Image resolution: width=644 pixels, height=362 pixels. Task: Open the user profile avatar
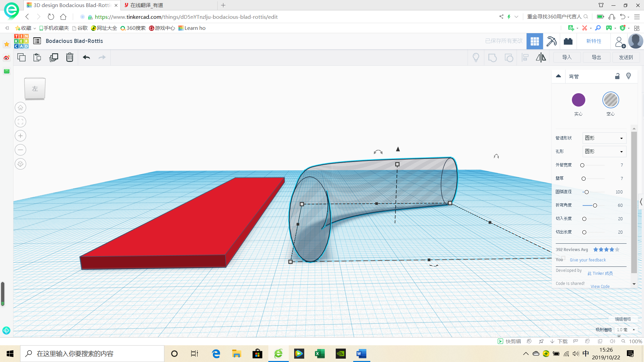[x=636, y=41]
